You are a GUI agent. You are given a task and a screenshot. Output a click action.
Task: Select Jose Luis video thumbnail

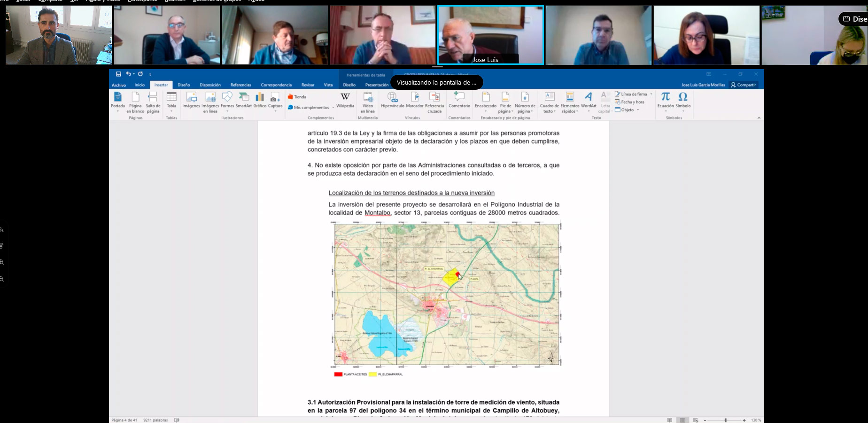(x=490, y=35)
